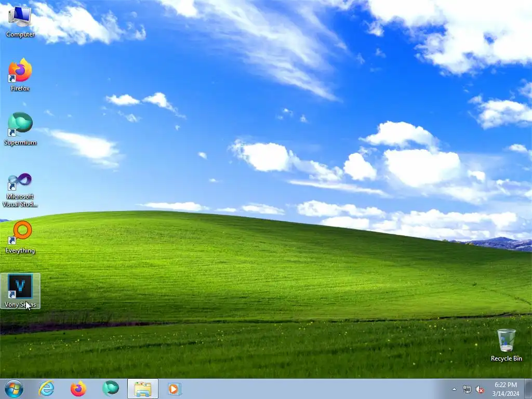Image resolution: width=532 pixels, height=399 pixels.
Task: Launch Firefox from the taskbar
Action: tap(78, 389)
